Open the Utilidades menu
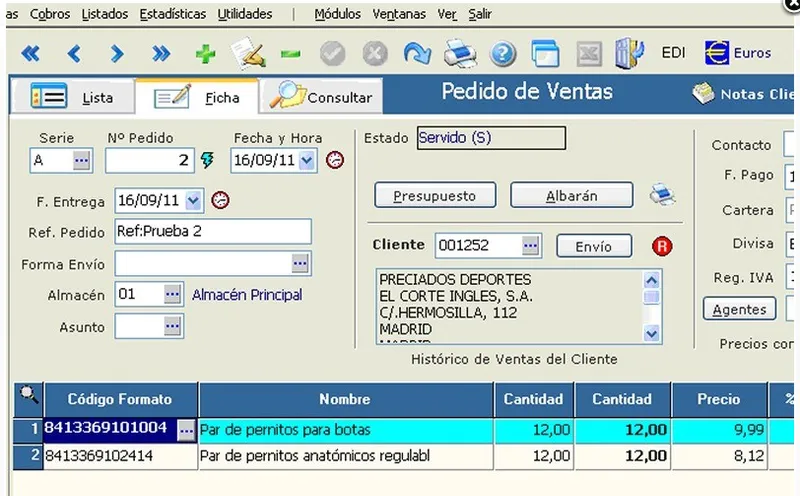 [245, 14]
